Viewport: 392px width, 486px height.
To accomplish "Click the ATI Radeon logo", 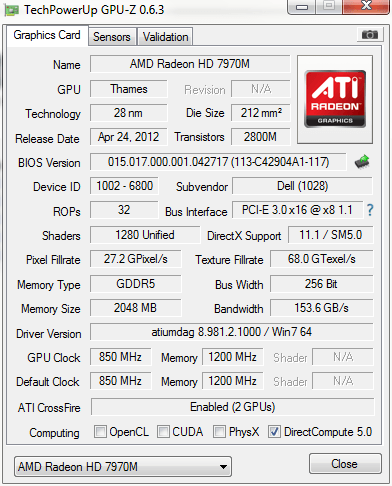I will pos(335,99).
